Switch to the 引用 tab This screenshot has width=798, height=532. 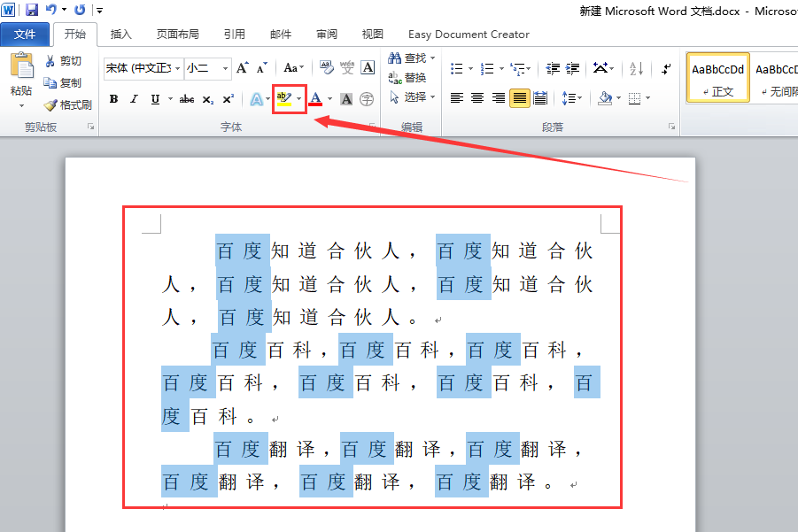[235, 35]
